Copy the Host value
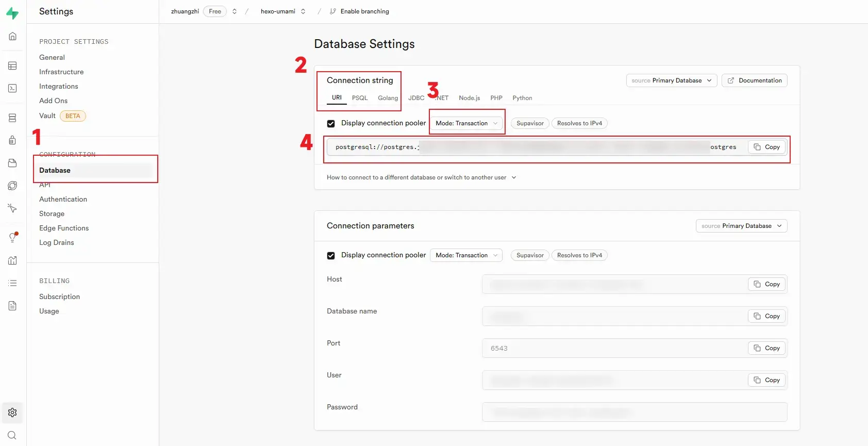Screen dimensions: 868x446 coord(767,284)
